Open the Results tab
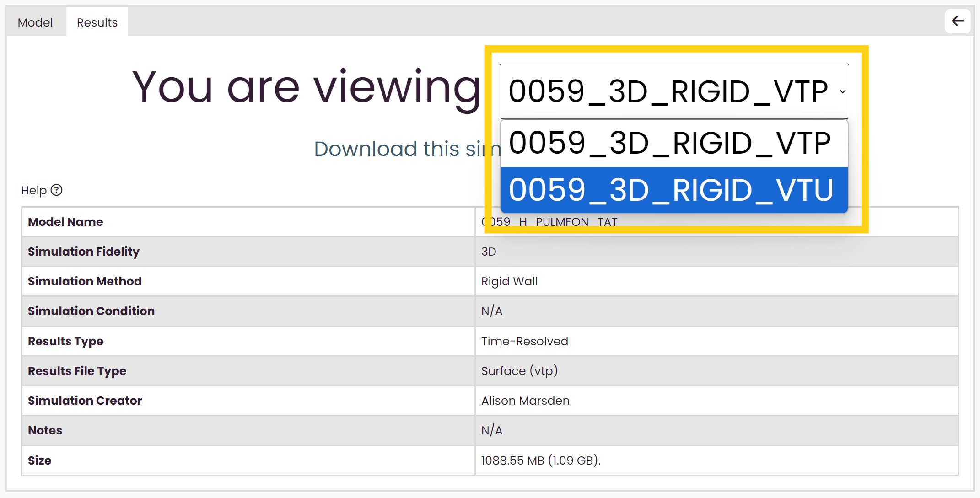 [x=97, y=22]
